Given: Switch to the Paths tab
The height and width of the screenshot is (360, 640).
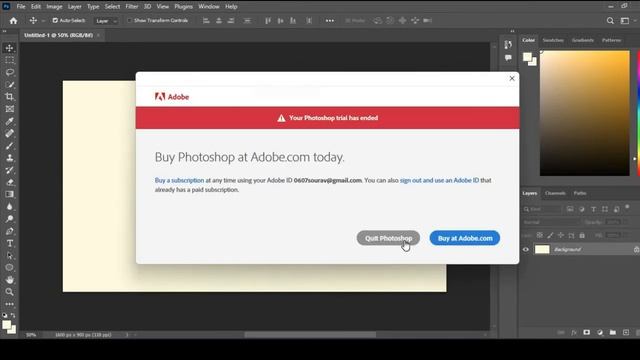Looking at the screenshot, I should [580, 193].
